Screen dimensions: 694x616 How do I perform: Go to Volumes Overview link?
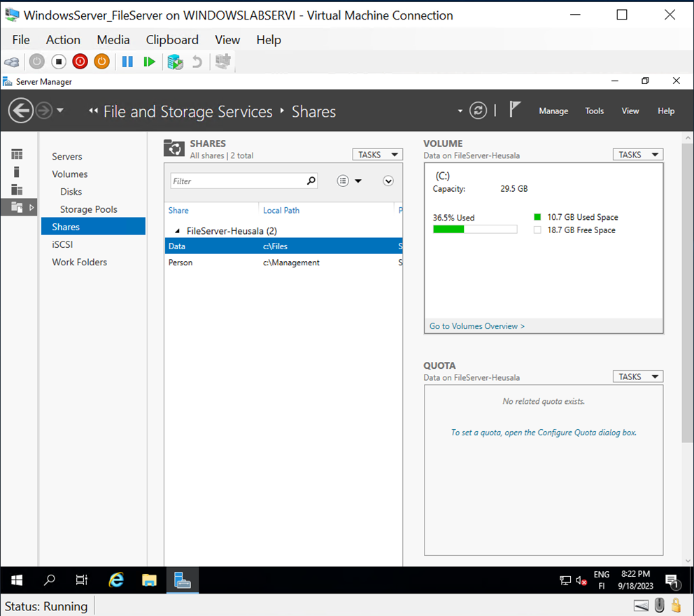coord(476,325)
